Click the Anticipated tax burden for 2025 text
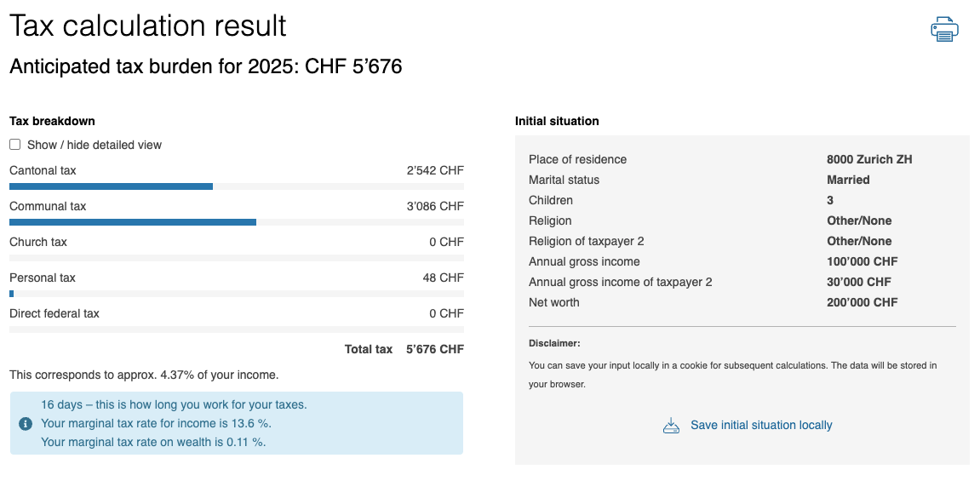 (205, 66)
